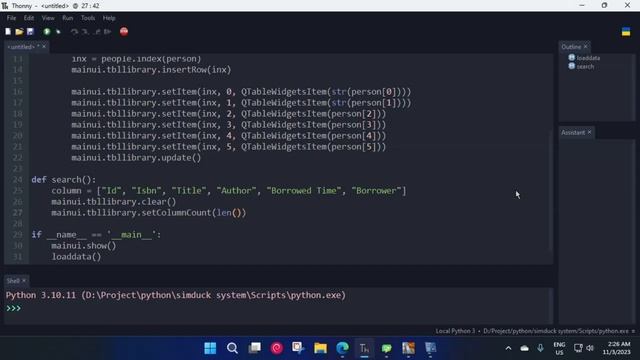This screenshot has height=360, width=640.
Task: Open the Windows Start menu
Action: click(x=210, y=348)
